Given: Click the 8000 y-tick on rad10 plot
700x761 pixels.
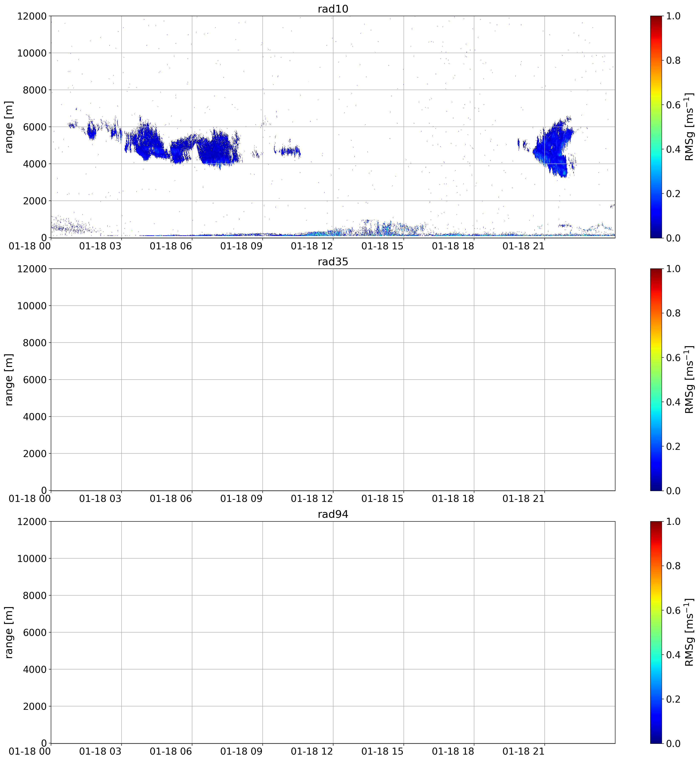Looking at the screenshot, I should [x=35, y=90].
